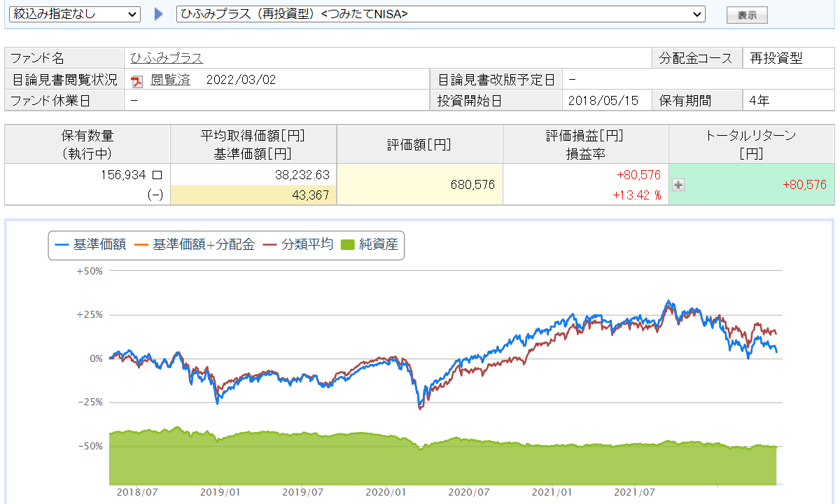Click the 2021/07 x-axis label on chart

pyautogui.click(x=636, y=493)
